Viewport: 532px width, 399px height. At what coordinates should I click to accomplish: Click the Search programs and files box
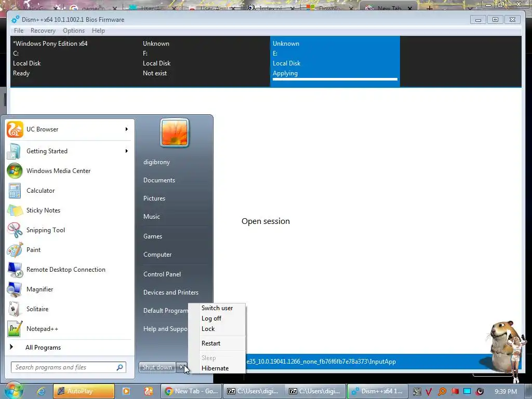point(68,367)
